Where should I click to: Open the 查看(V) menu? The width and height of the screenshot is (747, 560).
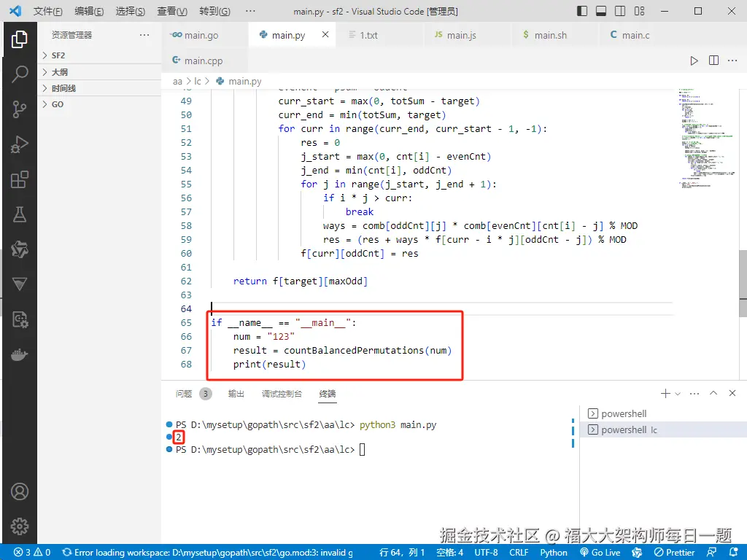pos(172,11)
